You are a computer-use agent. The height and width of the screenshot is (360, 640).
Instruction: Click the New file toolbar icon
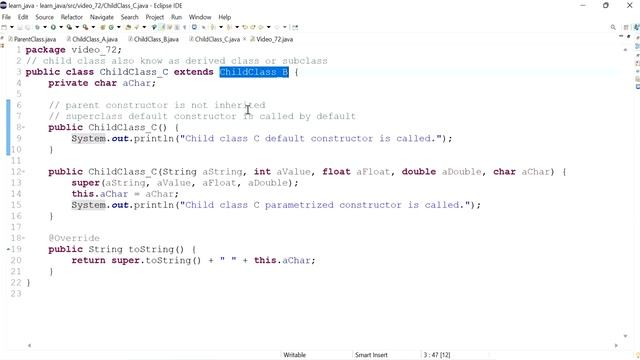[4, 27]
